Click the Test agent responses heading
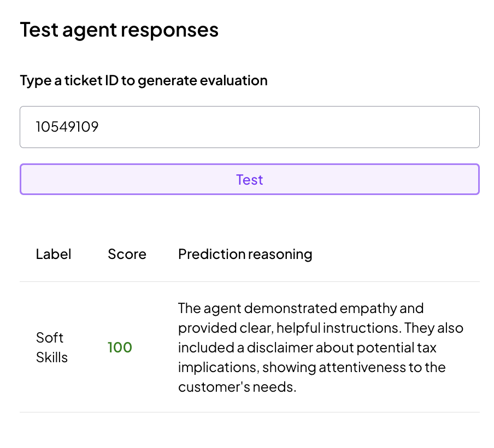 pos(119,30)
